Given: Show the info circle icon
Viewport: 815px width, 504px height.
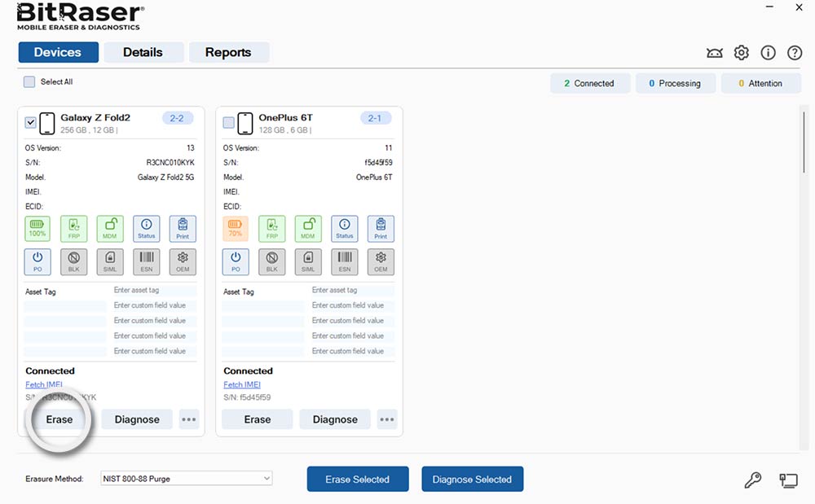Looking at the screenshot, I should tap(768, 52).
